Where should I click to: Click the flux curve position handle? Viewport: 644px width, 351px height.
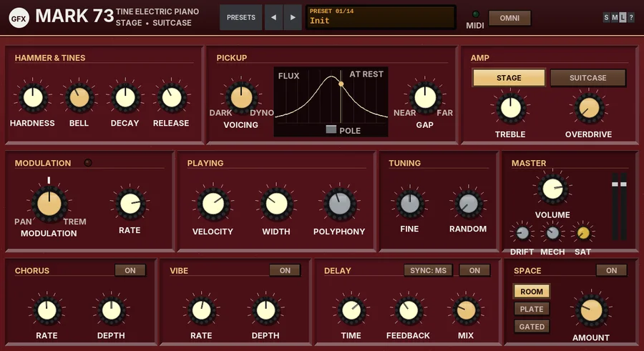341,84
